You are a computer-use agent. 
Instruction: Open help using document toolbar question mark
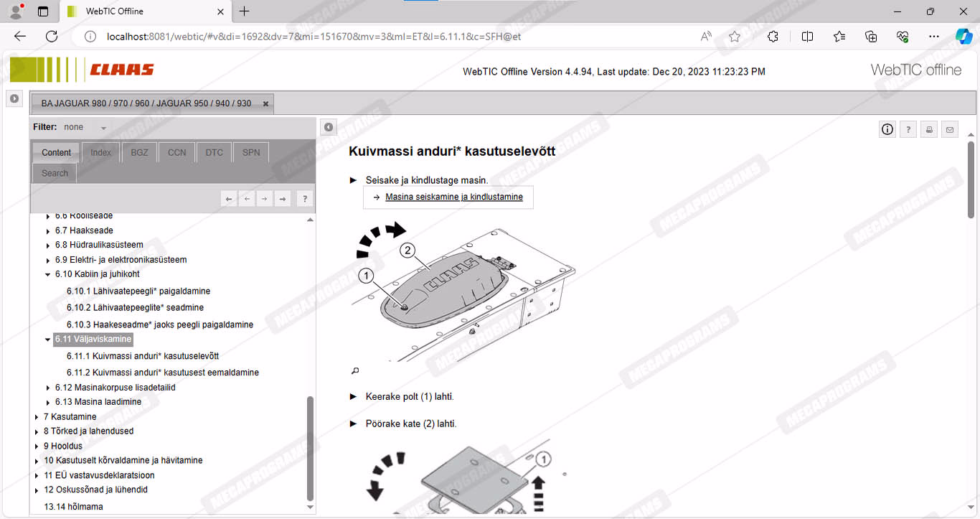(908, 129)
